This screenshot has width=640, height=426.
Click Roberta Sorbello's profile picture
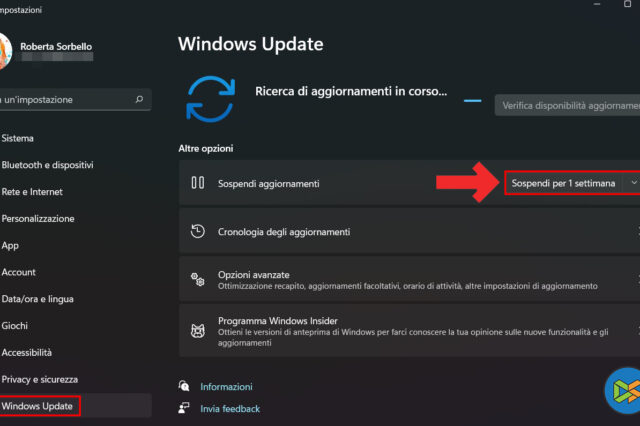pyautogui.click(x=5, y=51)
